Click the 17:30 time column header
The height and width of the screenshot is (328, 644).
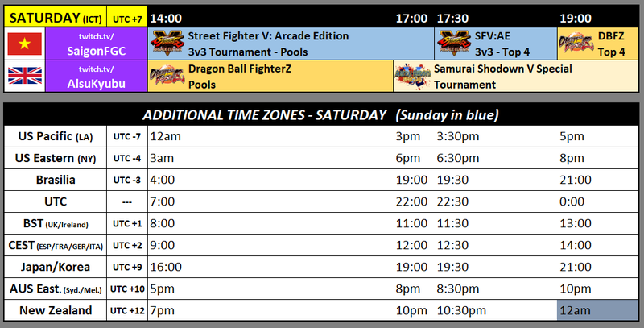click(x=452, y=18)
